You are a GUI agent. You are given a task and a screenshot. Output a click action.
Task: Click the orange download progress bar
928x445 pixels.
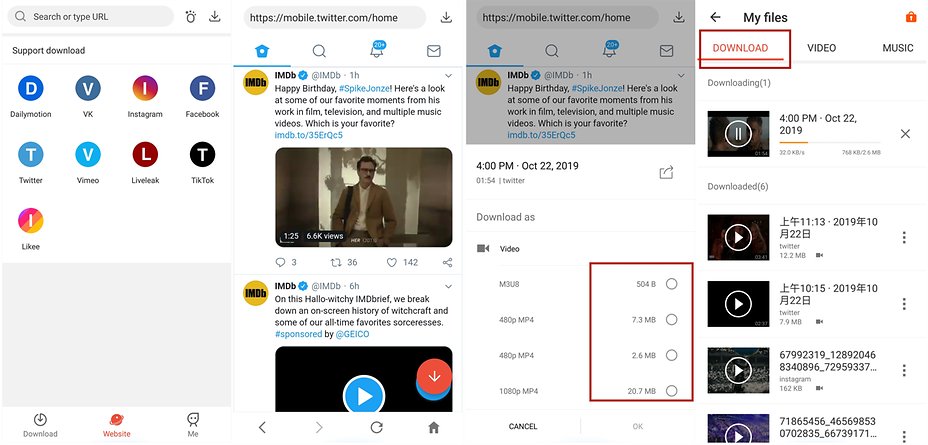tap(830, 143)
